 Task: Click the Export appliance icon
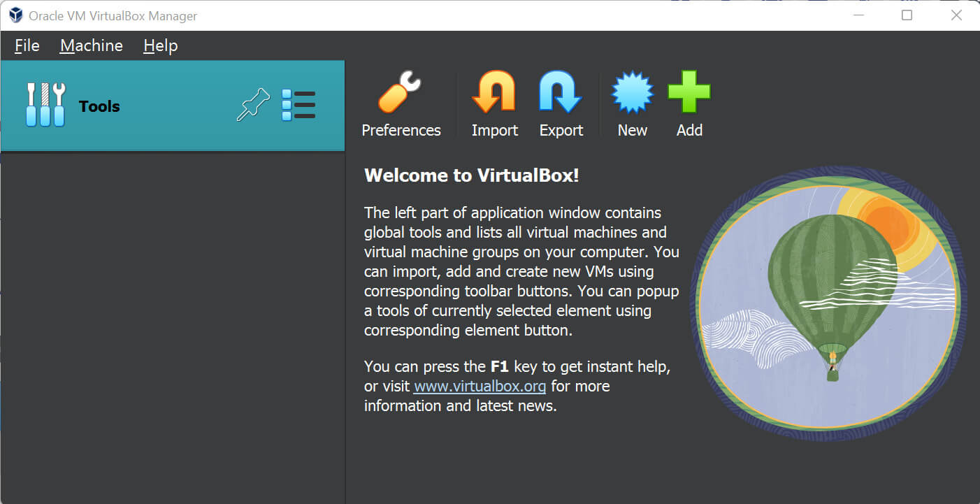[x=561, y=91]
